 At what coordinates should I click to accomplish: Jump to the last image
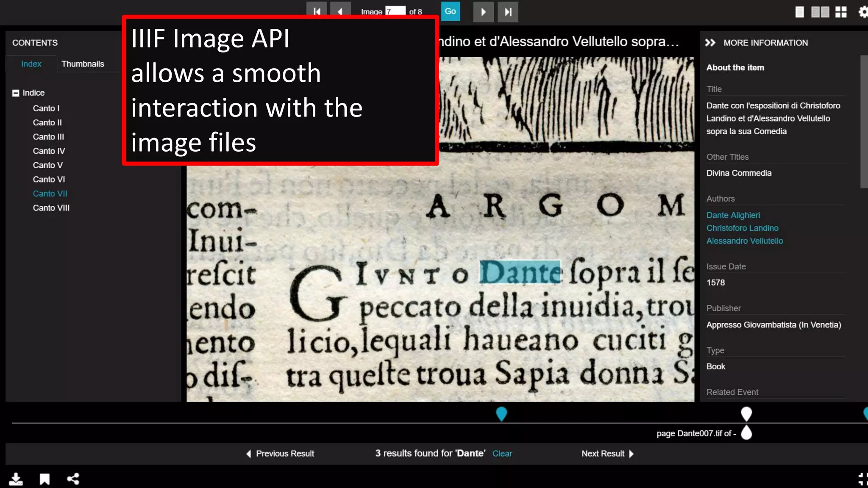click(x=508, y=12)
